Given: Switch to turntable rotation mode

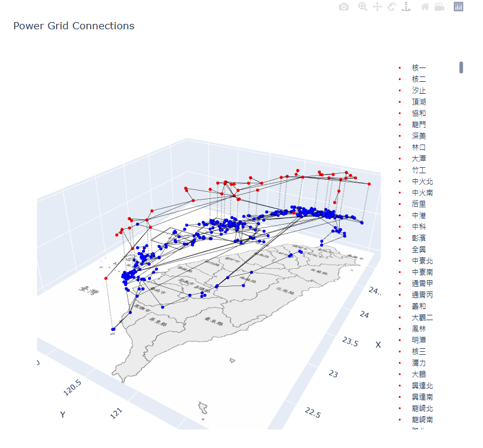Looking at the screenshot, I should point(406,8).
